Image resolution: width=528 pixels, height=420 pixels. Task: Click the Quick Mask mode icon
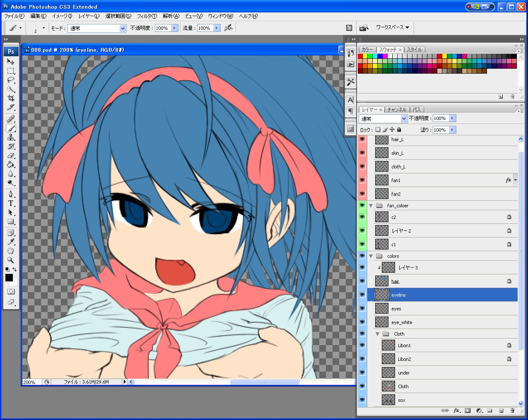coord(11,291)
